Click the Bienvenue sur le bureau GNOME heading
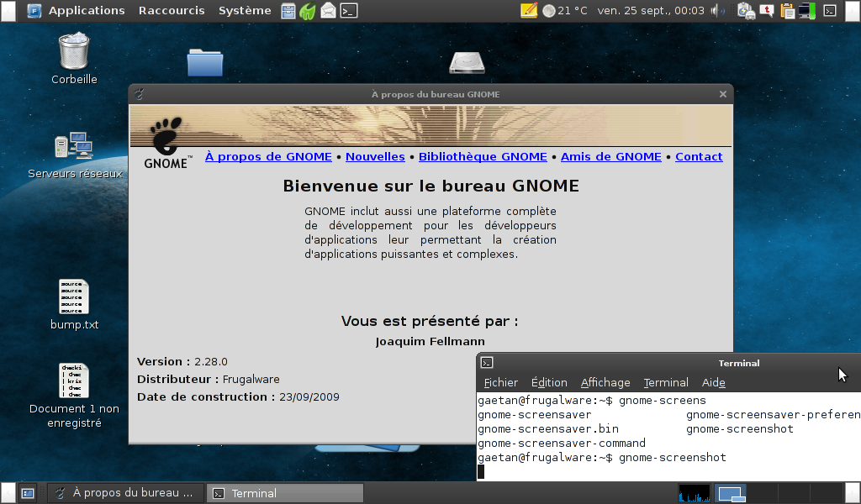 (x=430, y=186)
